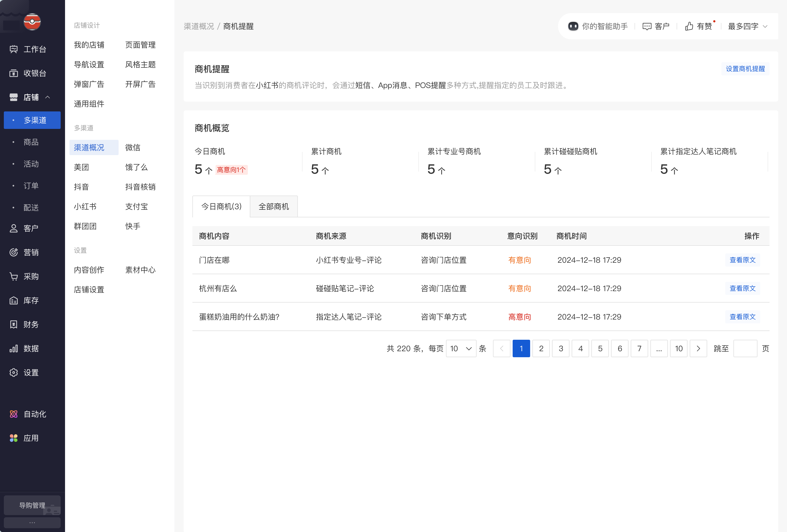
Task: Click the jump-to page input field
Action: (745, 348)
